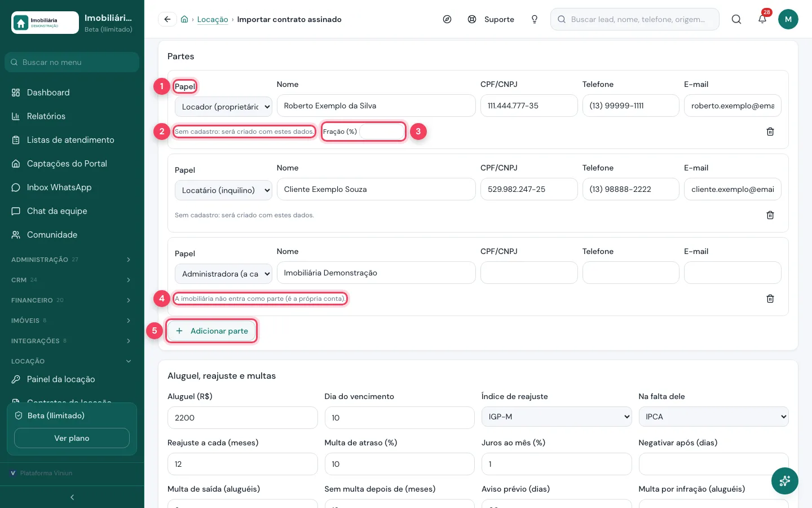Expand the CRM section

click(72, 280)
